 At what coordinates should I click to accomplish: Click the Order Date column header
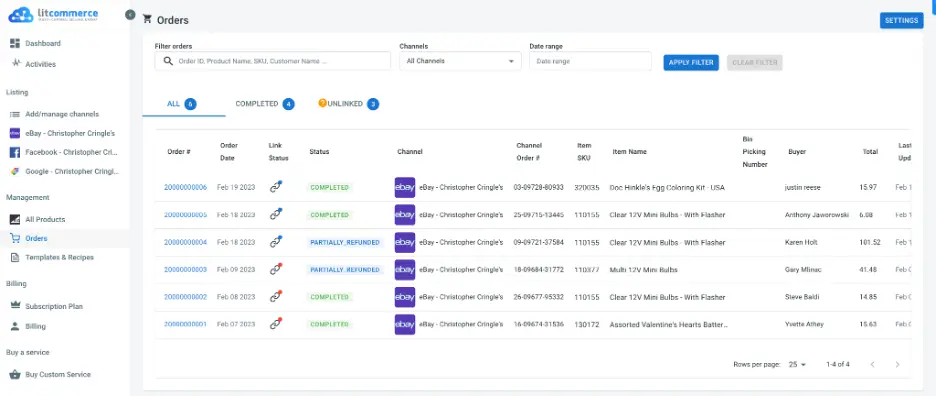pos(229,152)
